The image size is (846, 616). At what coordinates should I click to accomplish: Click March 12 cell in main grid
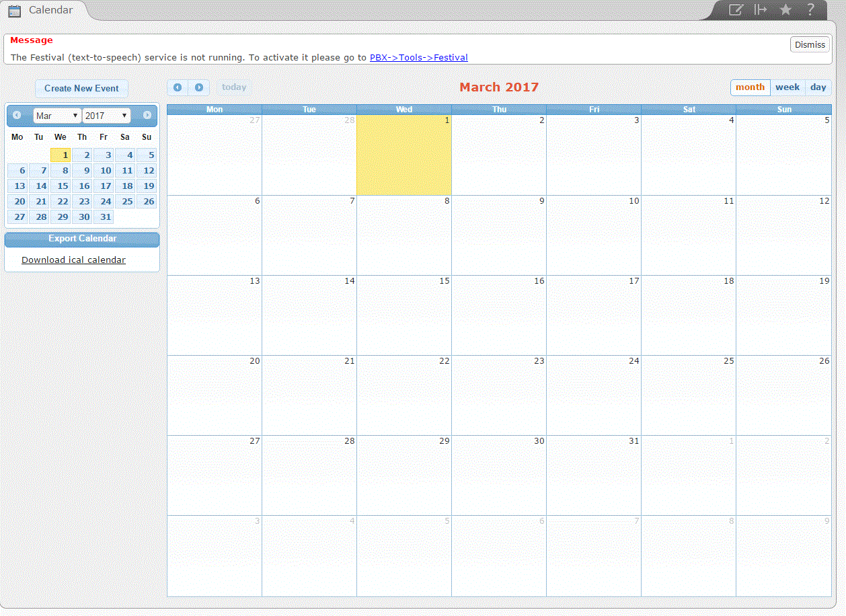coord(783,235)
